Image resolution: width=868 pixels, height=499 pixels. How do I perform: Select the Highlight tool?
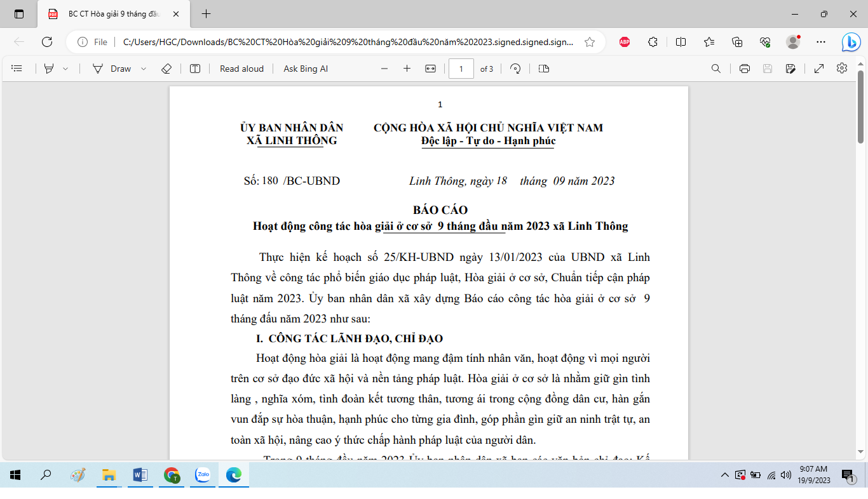pyautogui.click(x=49, y=69)
